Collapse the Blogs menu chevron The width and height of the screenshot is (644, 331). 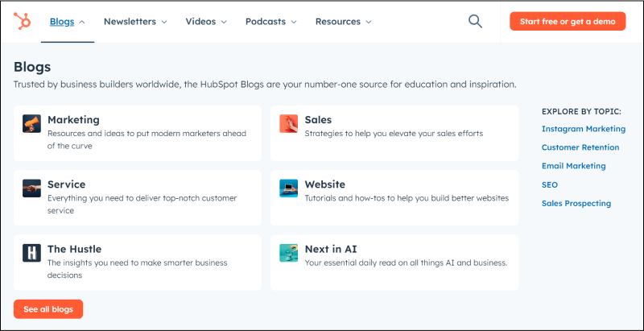pyautogui.click(x=82, y=23)
